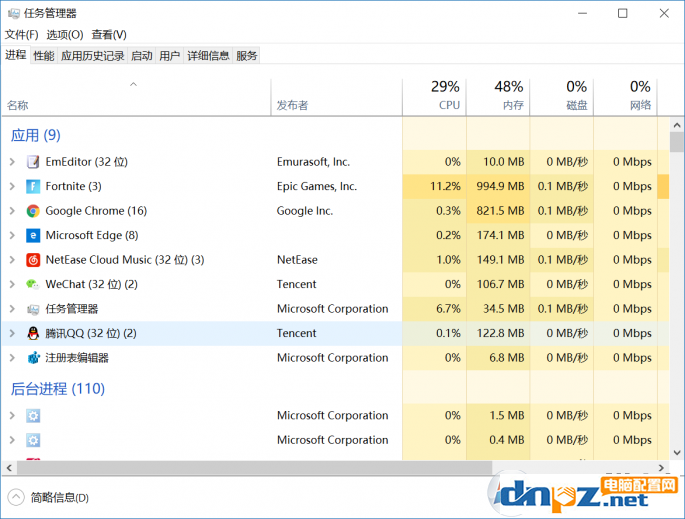
Task: Click the 应用 (9) group heading
Action: [x=35, y=135]
